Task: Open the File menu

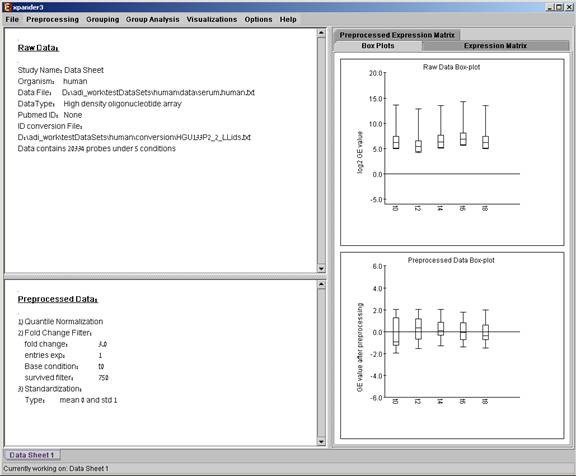Action: [12, 19]
